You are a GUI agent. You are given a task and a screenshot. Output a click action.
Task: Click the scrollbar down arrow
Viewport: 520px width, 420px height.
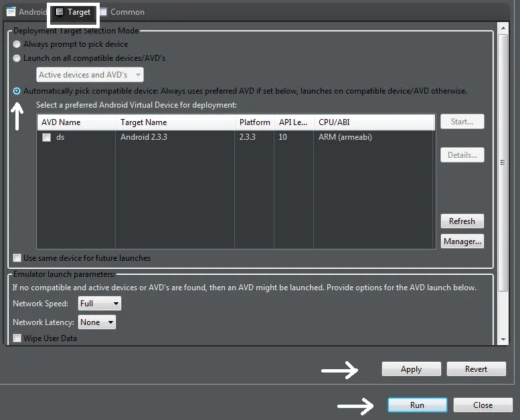(x=503, y=340)
